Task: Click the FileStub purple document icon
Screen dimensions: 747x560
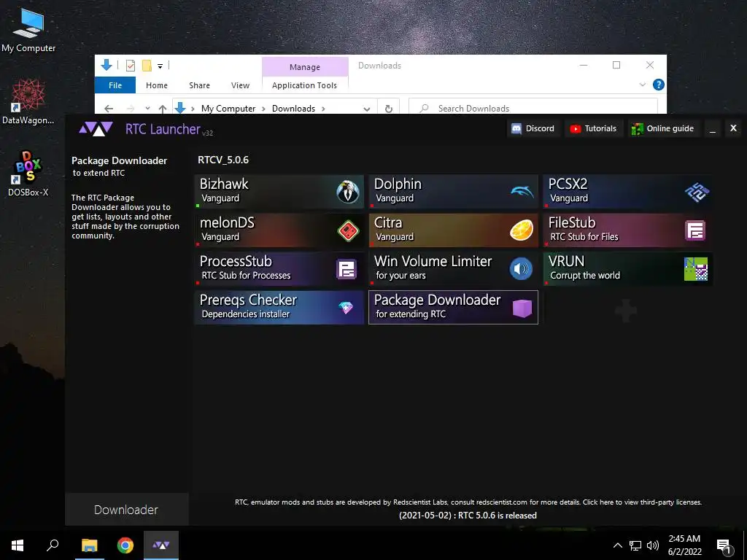Action: [x=695, y=230]
